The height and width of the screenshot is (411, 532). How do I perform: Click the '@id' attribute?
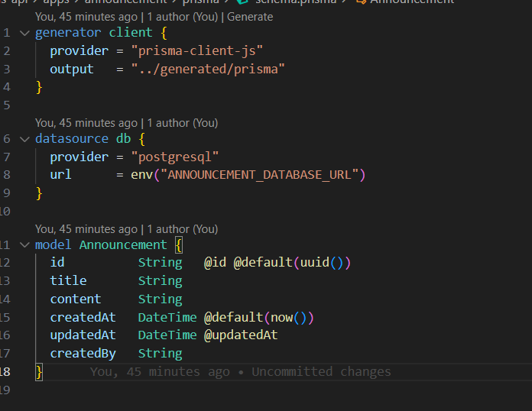pos(215,263)
